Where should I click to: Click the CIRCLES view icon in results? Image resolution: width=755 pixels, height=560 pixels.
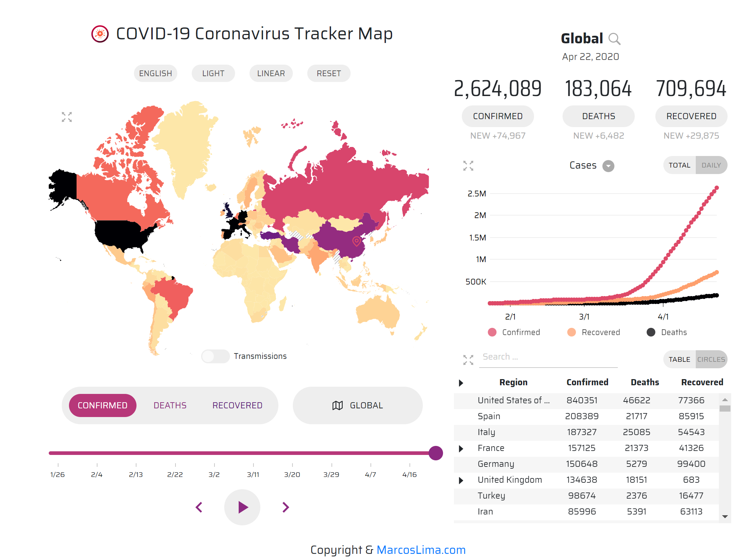click(x=711, y=358)
